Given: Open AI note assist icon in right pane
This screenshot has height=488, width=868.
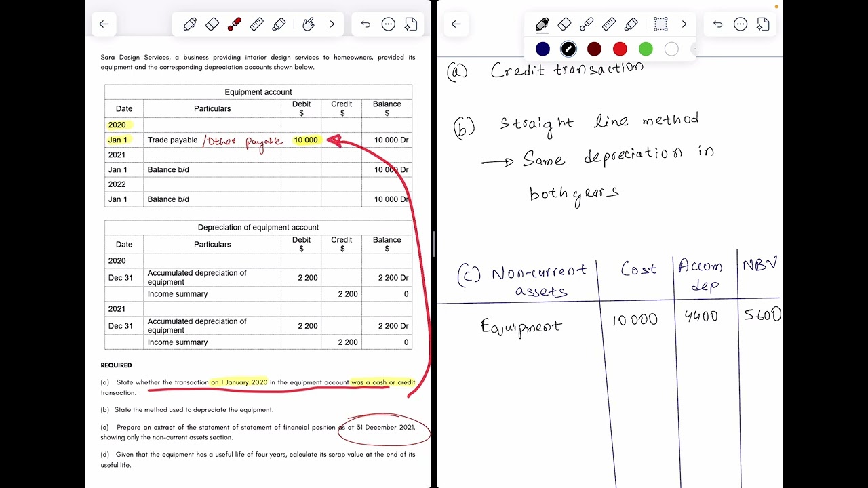Looking at the screenshot, I should tap(763, 24).
